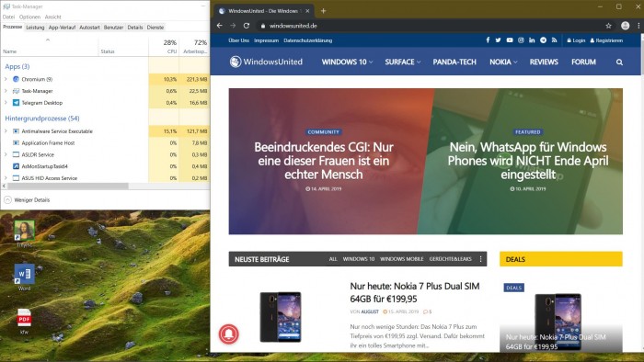Click the site search magnifier icon
Viewport: 644px width, 362px height.
pyautogui.click(x=619, y=62)
